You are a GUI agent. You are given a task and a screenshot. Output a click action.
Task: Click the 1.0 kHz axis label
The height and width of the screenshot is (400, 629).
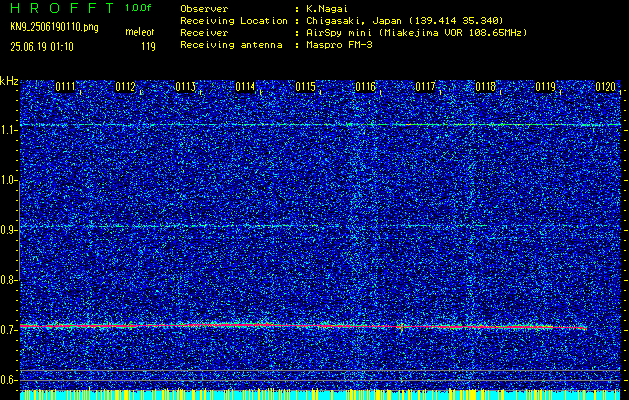8,180
